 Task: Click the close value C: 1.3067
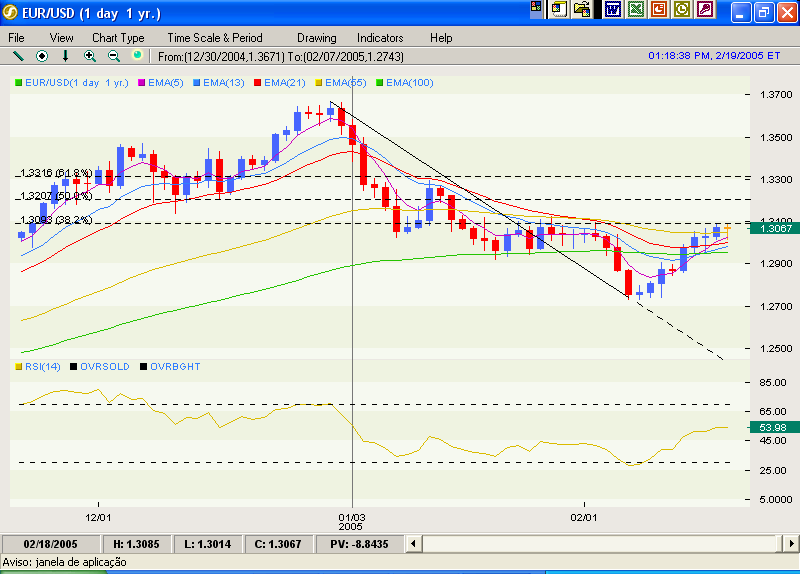(x=278, y=544)
